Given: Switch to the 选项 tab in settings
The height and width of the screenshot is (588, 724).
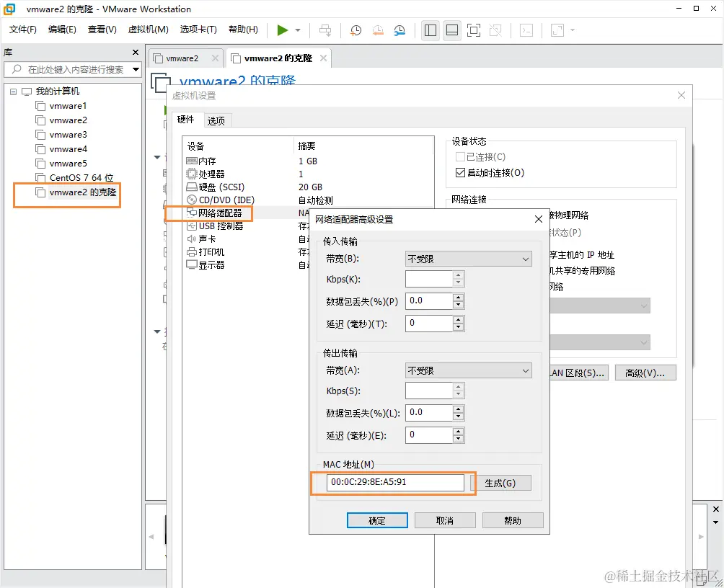Looking at the screenshot, I should (x=216, y=121).
